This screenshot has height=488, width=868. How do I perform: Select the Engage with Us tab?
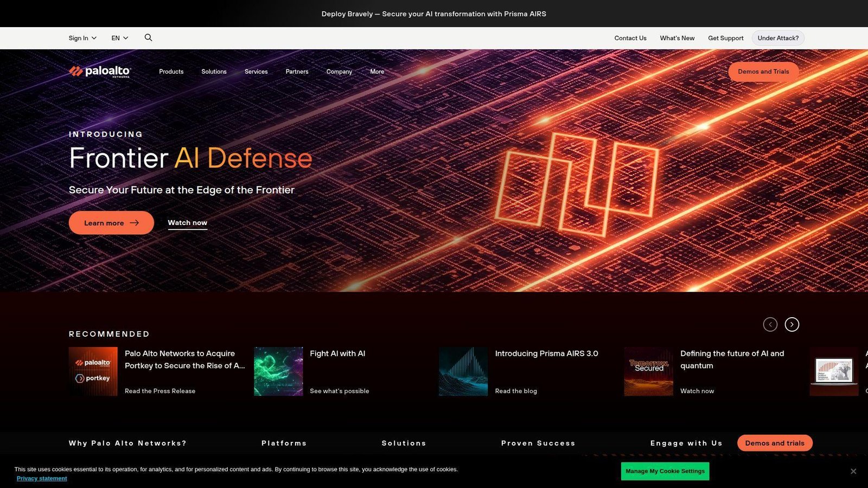[x=686, y=443]
